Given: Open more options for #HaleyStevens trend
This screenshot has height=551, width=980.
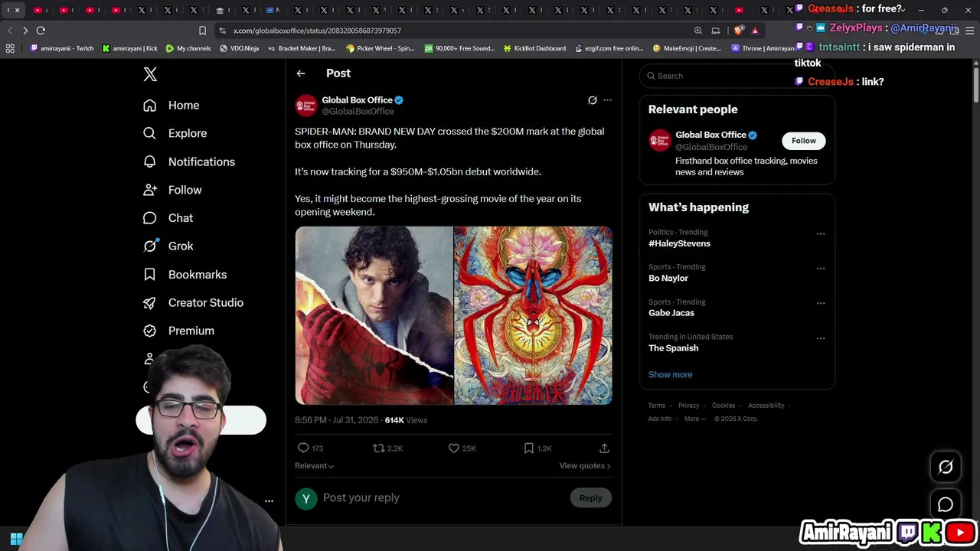Looking at the screenshot, I should [x=821, y=233].
